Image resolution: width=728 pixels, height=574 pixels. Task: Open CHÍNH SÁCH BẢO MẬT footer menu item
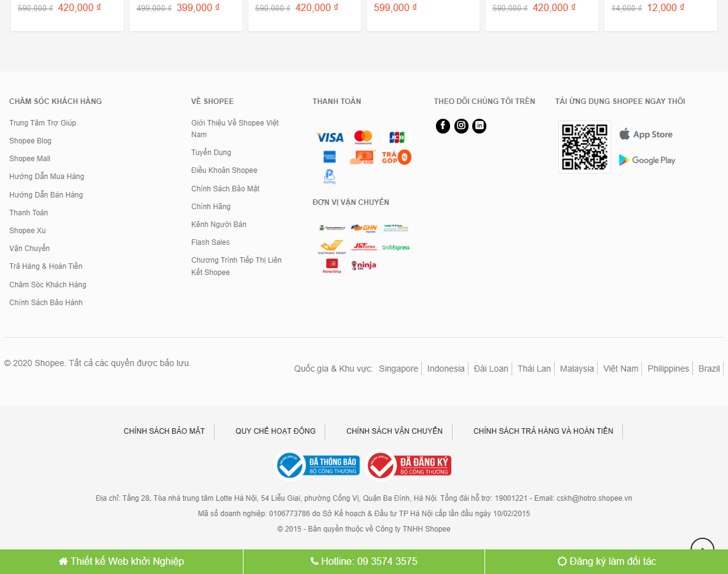click(164, 431)
